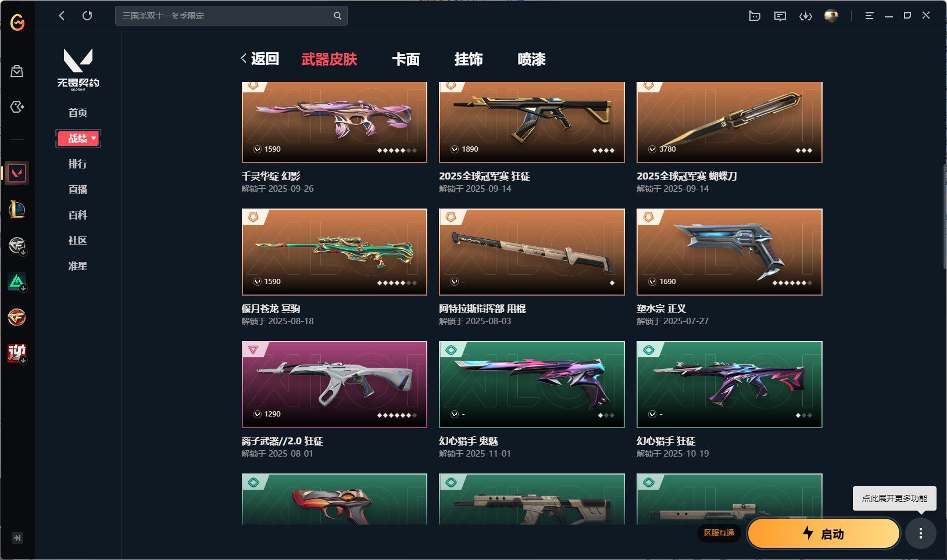Click the 启动 launch button
Viewport: 947px width, 560px height.
pyautogui.click(x=823, y=533)
